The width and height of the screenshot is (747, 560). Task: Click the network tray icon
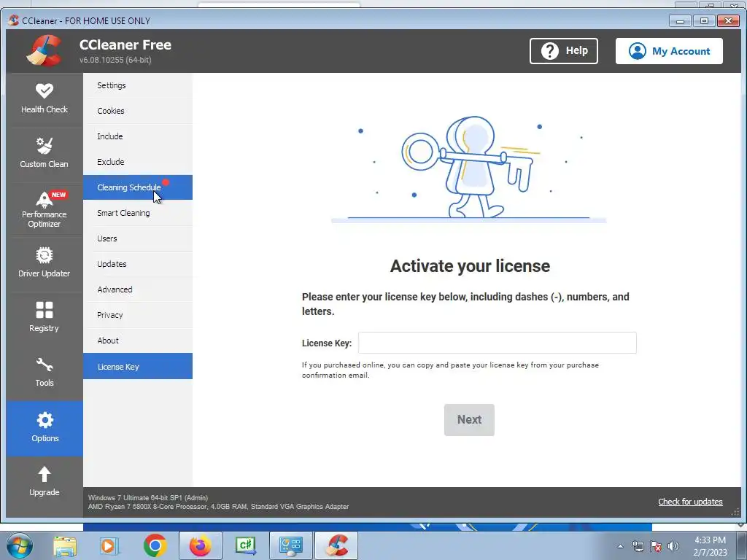coord(638,546)
